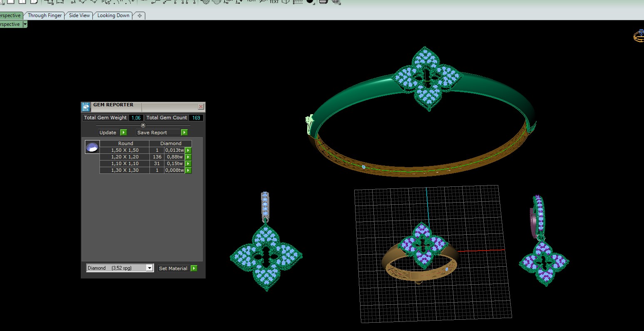Viewport: 644px width, 331px height.
Task: Click the 0,15tw weight cell
Action: click(175, 163)
